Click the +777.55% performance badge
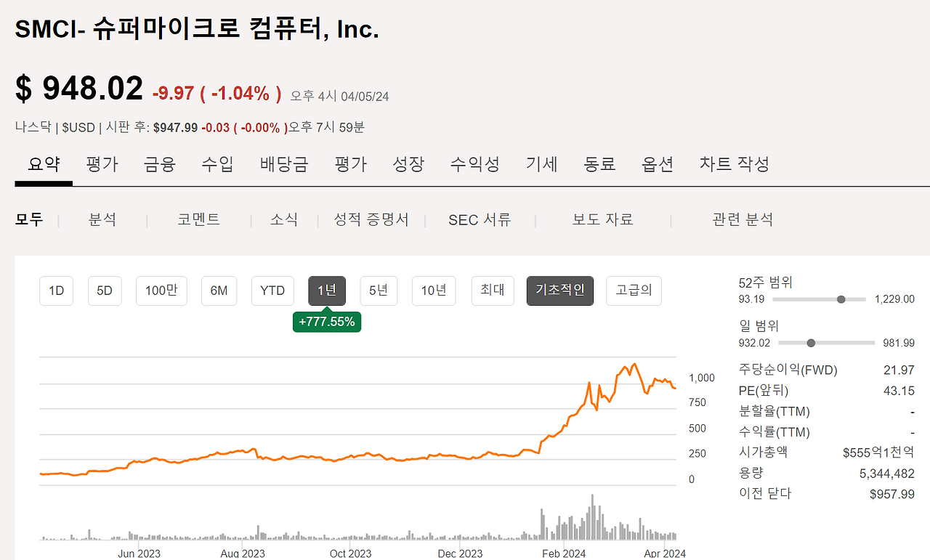Screen dimensions: 930x560 pyautogui.click(x=327, y=322)
